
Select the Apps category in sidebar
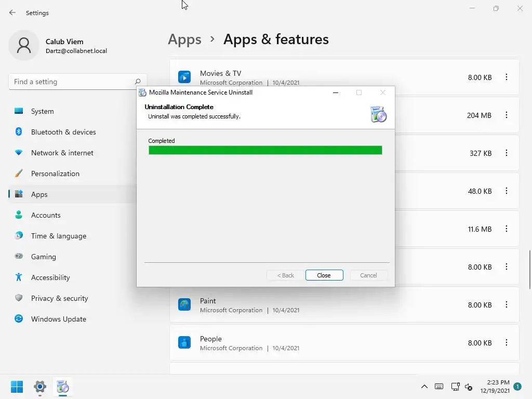click(72, 194)
